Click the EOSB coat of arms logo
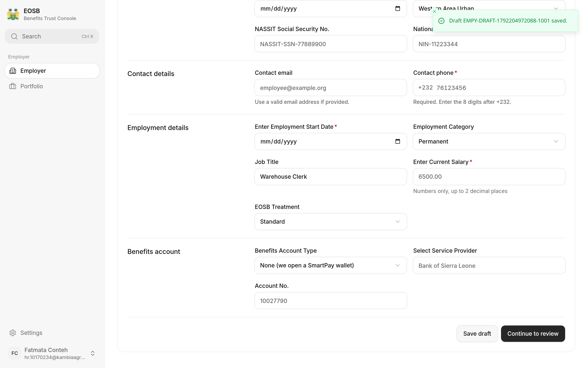The height and width of the screenshot is (368, 588). tap(13, 14)
